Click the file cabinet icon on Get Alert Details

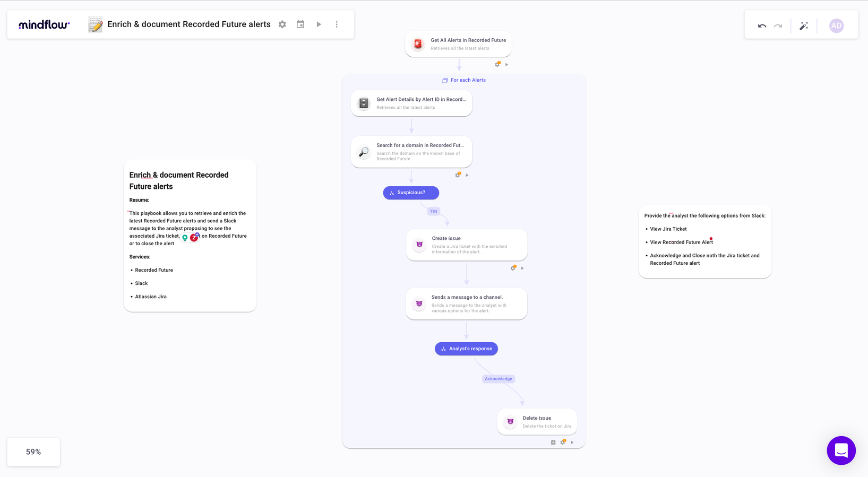tap(364, 103)
